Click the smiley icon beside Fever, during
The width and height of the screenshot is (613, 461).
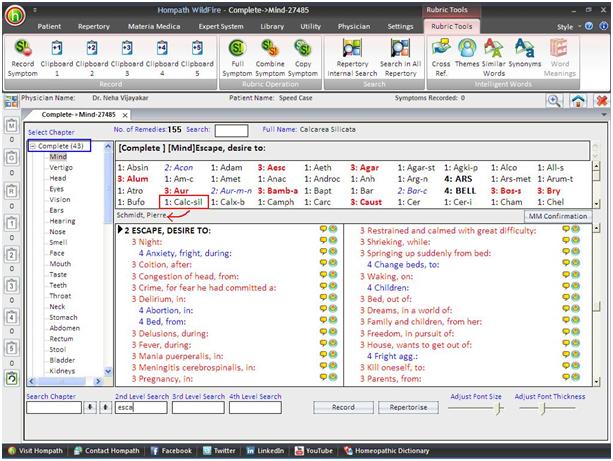(333, 343)
